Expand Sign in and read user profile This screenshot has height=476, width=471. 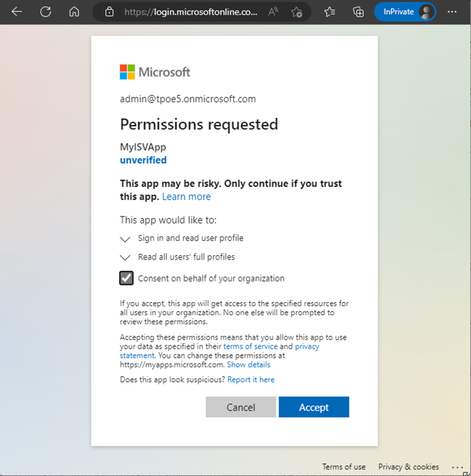(x=125, y=239)
